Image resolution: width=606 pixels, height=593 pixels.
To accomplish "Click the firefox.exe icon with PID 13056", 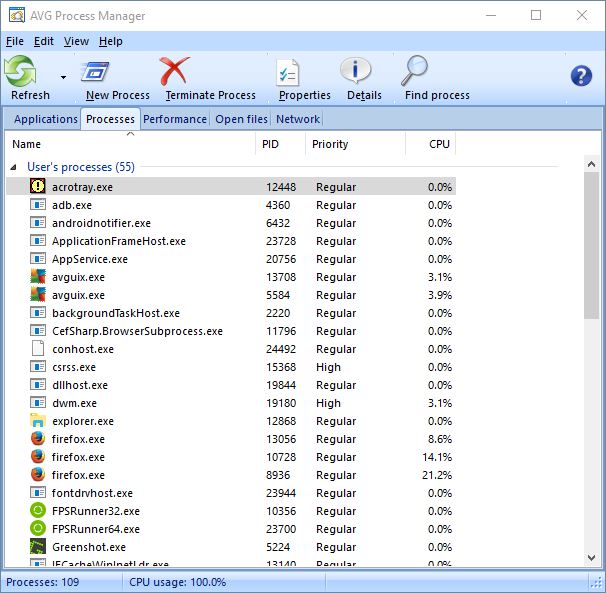I will [x=38, y=439].
